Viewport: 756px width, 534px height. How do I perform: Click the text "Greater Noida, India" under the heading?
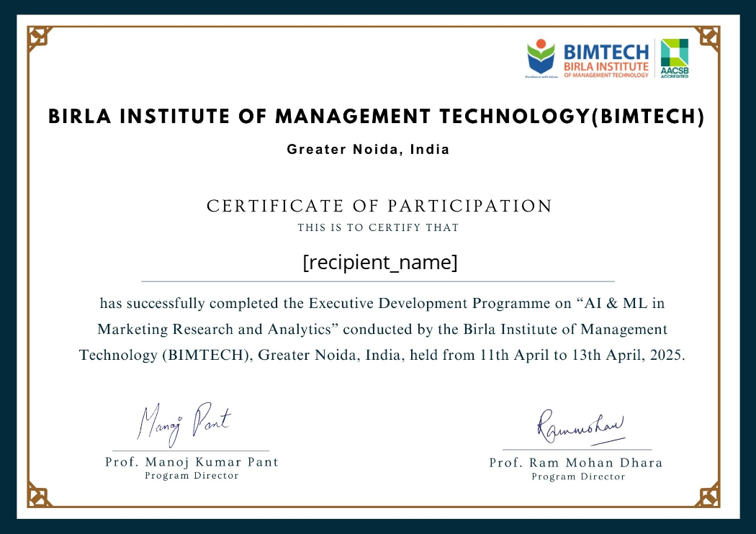369,150
